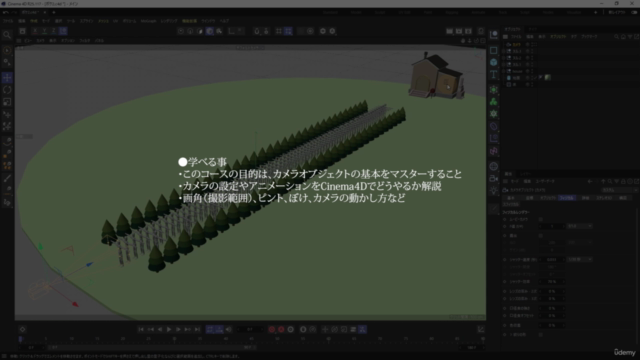This screenshot has height=360, width=640.
Task: Click the cube primitive icon in palette
Action: tap(493, 62)
